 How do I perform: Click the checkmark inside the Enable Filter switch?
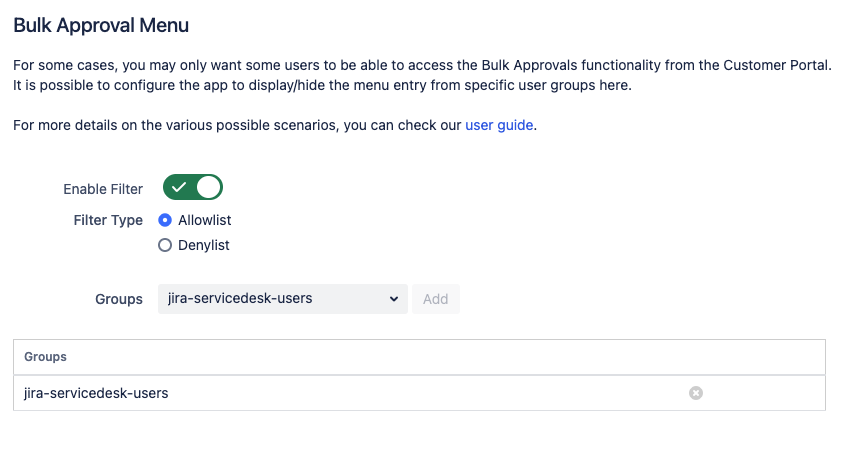coord(180,188)
